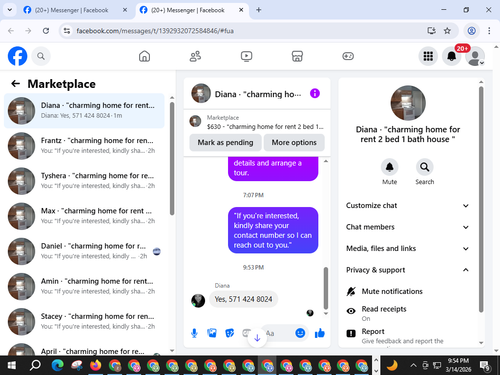Click the message input field Aa
Screen dimensions: 500x375
tap(279, 333)
